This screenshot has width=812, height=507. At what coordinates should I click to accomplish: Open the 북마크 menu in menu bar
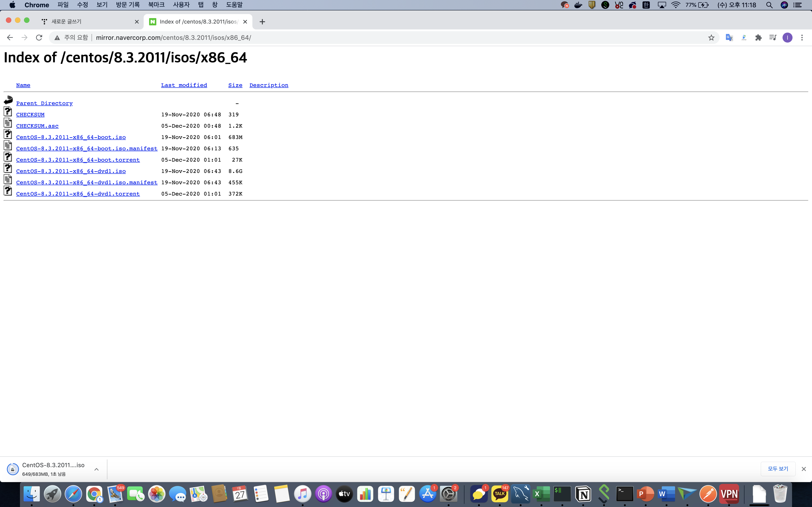[x=156, y=5]
